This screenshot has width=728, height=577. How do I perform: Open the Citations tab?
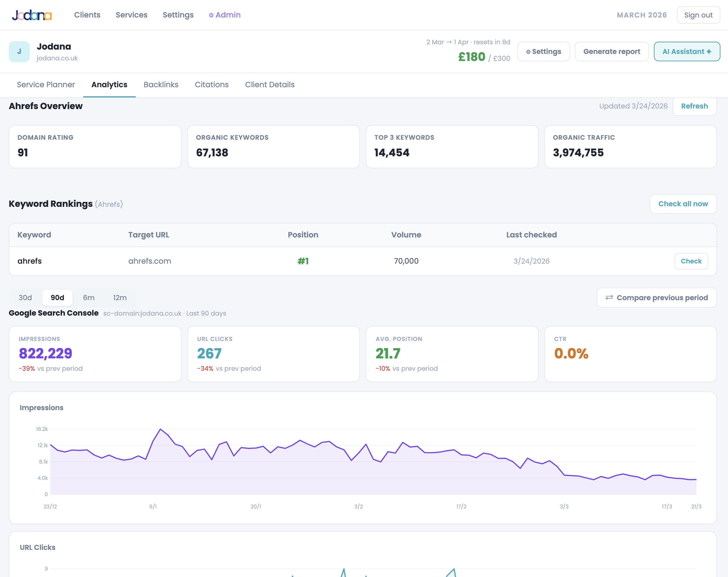coord(212,85)
